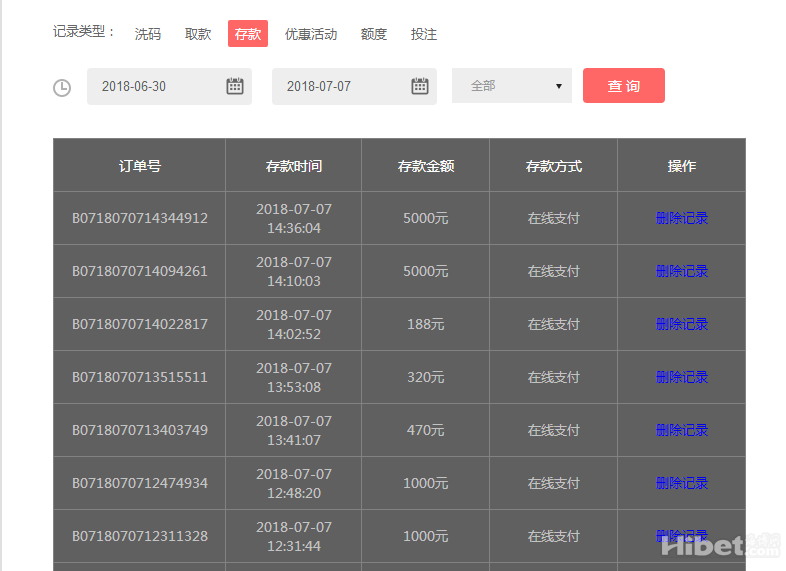
Task: Open the 投注 record tab
Action: point(424,34)
